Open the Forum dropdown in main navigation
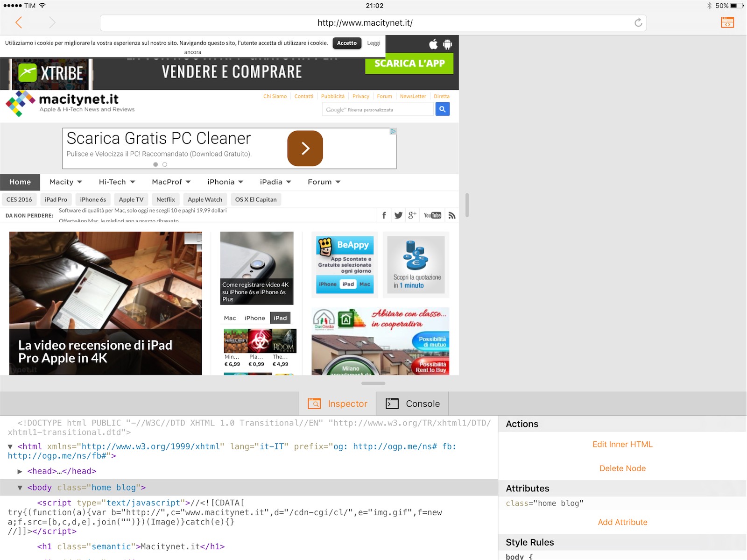747x560 pixels. [324, 182]
